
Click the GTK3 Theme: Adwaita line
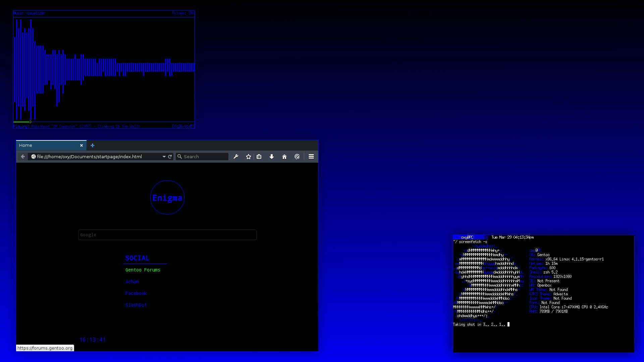pyautogui.click(x=548, y=294)
